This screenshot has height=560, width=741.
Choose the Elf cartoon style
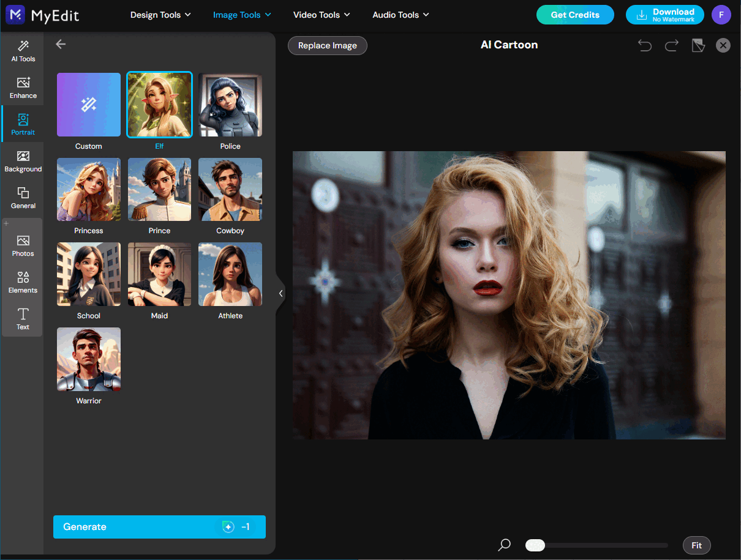pos(159,105)
